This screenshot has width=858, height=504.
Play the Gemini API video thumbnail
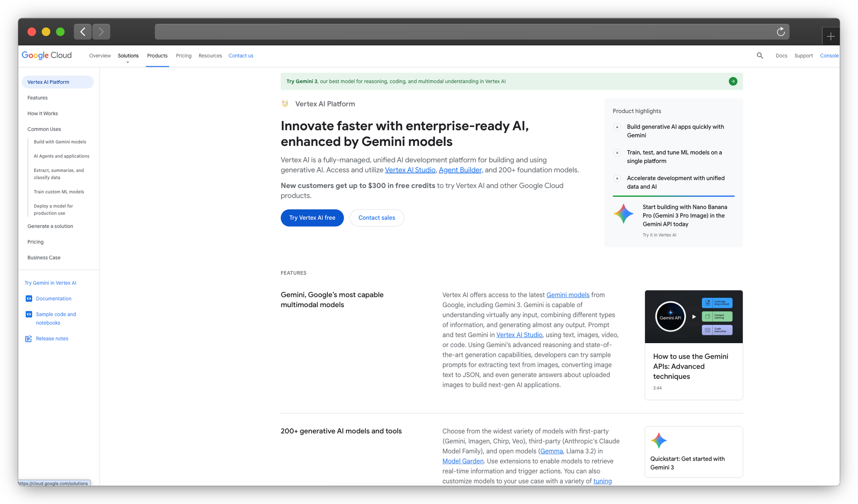[x=693, y=317]
